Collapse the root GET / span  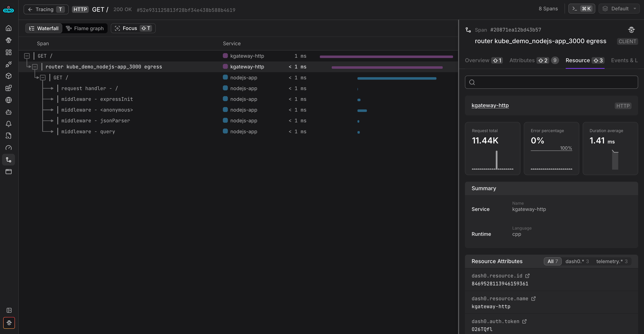27,56
